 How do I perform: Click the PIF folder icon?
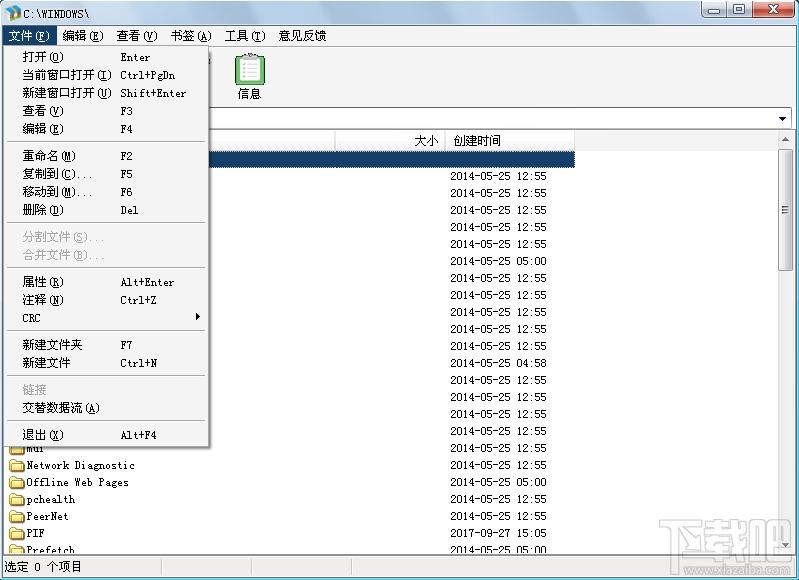(x=17, y=533)
